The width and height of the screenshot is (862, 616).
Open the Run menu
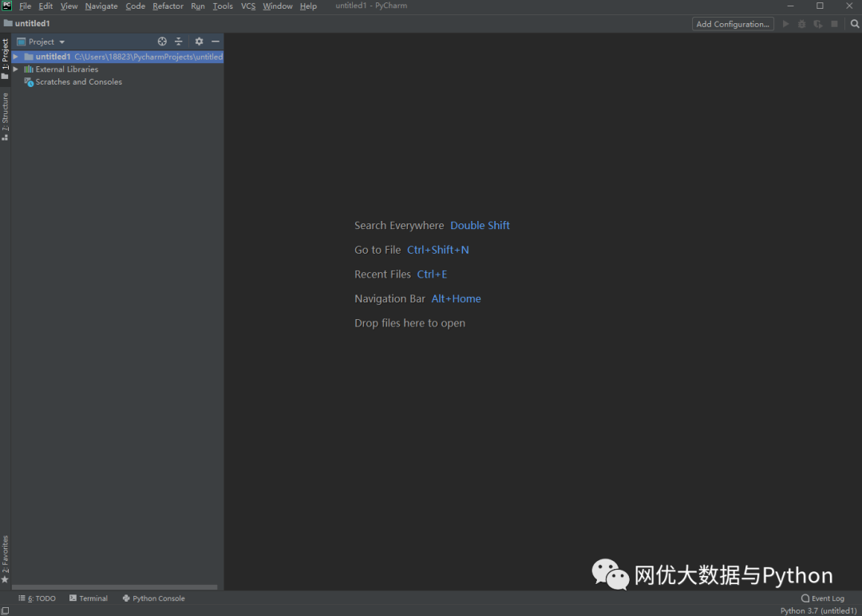tap(198, 6)
